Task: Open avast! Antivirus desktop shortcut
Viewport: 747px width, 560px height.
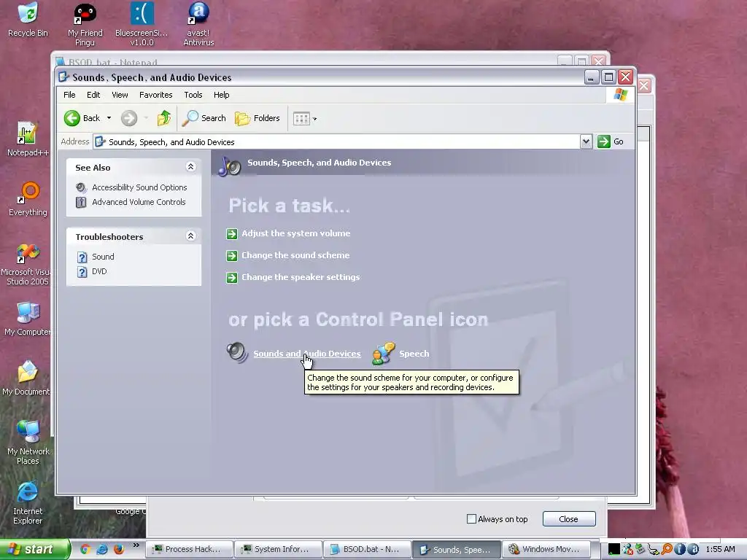Action: pyautogui.click(x=198, y=24)
